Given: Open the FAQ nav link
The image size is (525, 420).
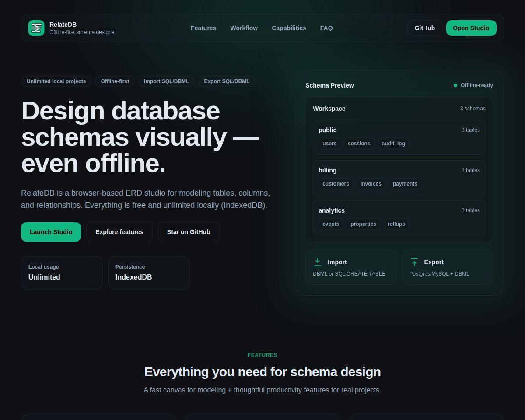Looking at the screenshot, I should pos(326,28).
